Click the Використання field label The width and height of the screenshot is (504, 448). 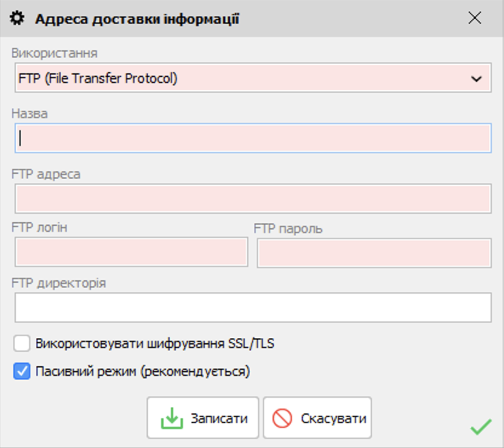55,53
